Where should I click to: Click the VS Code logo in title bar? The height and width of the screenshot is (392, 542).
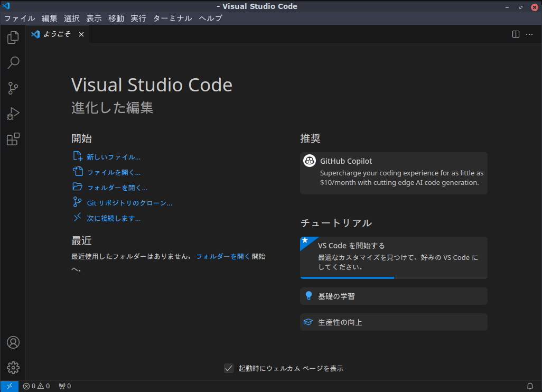tap(6, 6)
